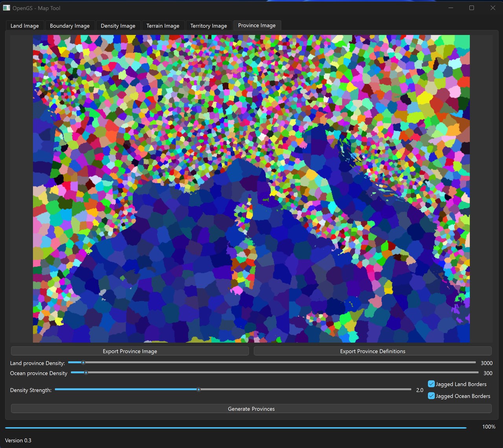The width and height of the screenshot is (503, 448).
Task: Uncheck Jagged Land Borders
Action: [x=431, y=384]
